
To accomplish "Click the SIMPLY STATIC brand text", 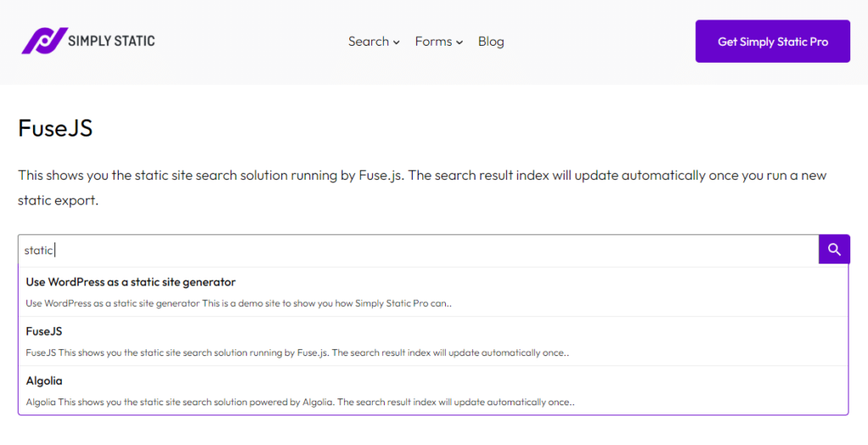I will 111,41.
